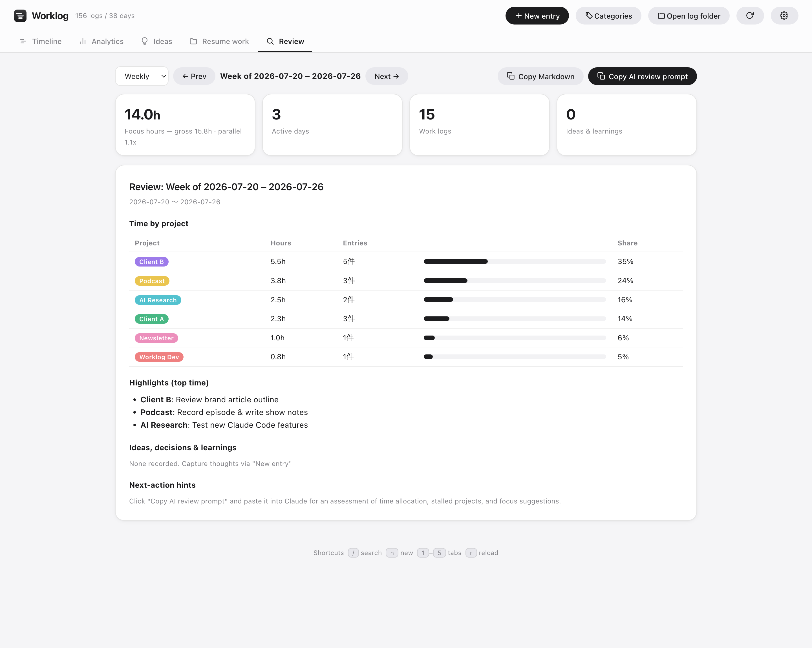This screenshot has height=648, width=812.
Task: Go to the Resume work tab
Action: tap(219, 41)
